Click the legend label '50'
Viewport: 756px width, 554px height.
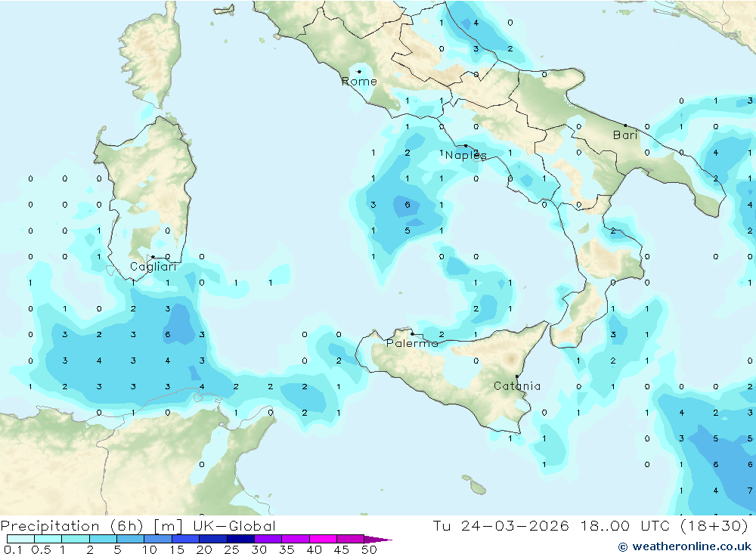(370, 549)
